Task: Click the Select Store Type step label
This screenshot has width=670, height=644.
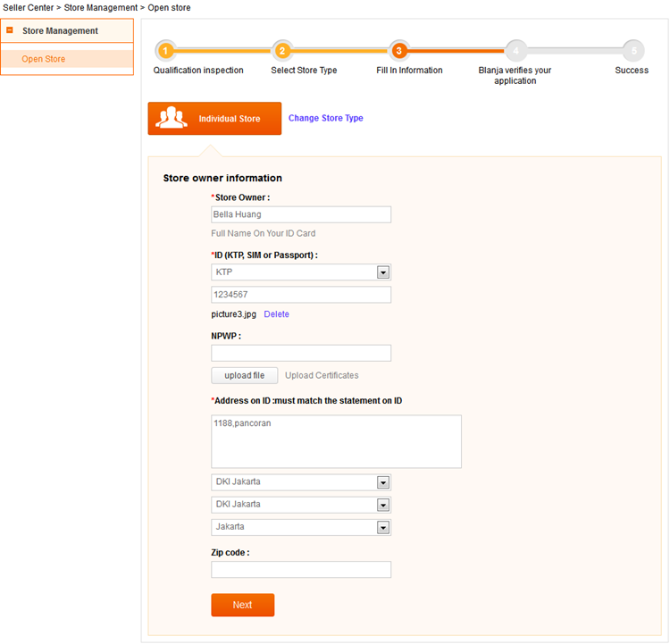Action: (304, 70)
